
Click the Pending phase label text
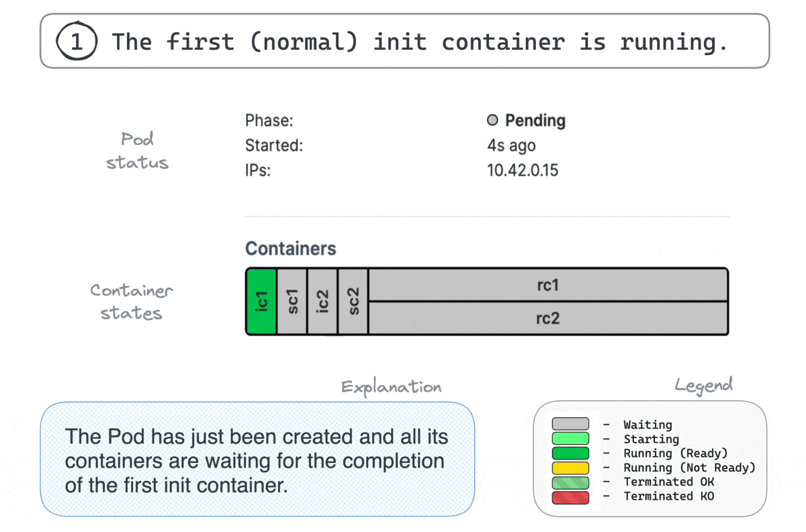point(535,121)
